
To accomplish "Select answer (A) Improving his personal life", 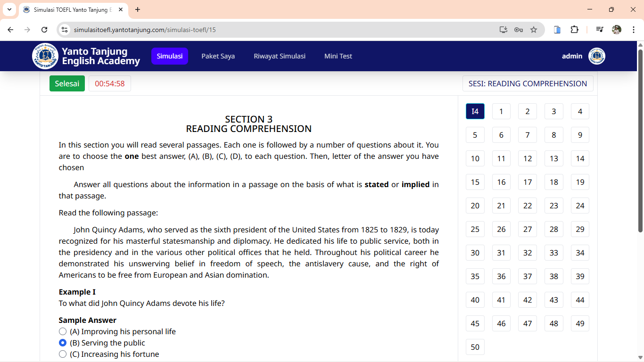I will [x=63, y=331].
